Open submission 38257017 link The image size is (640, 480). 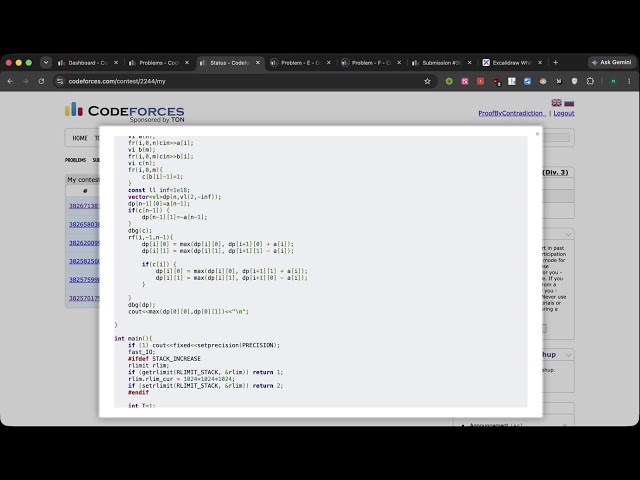(84, 298)
